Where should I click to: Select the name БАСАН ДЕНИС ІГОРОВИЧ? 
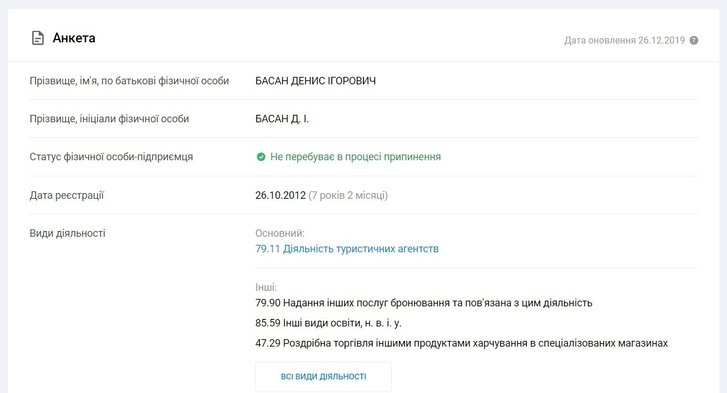pos(315,81)
